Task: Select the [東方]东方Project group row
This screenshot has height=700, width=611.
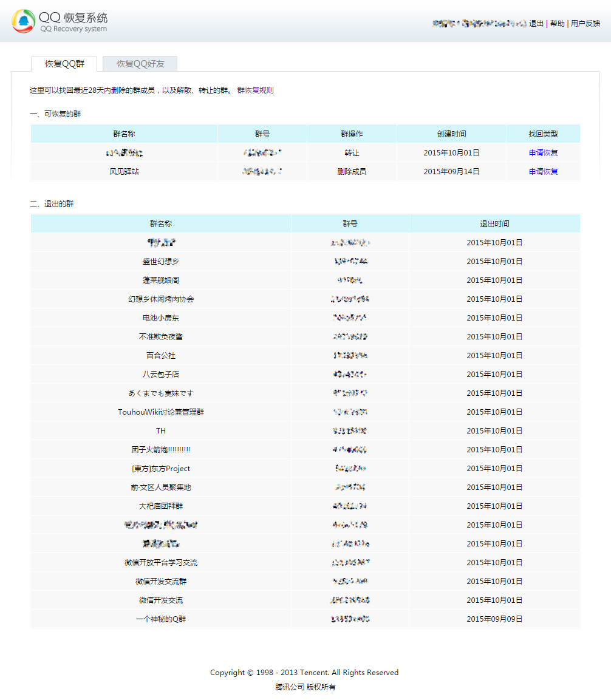Action: tap(305, 468)
